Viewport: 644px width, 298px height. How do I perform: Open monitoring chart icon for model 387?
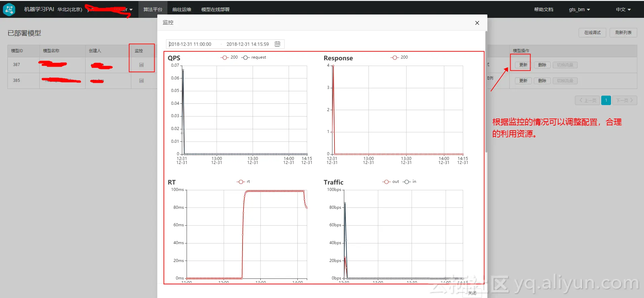[x=141, y=65]
